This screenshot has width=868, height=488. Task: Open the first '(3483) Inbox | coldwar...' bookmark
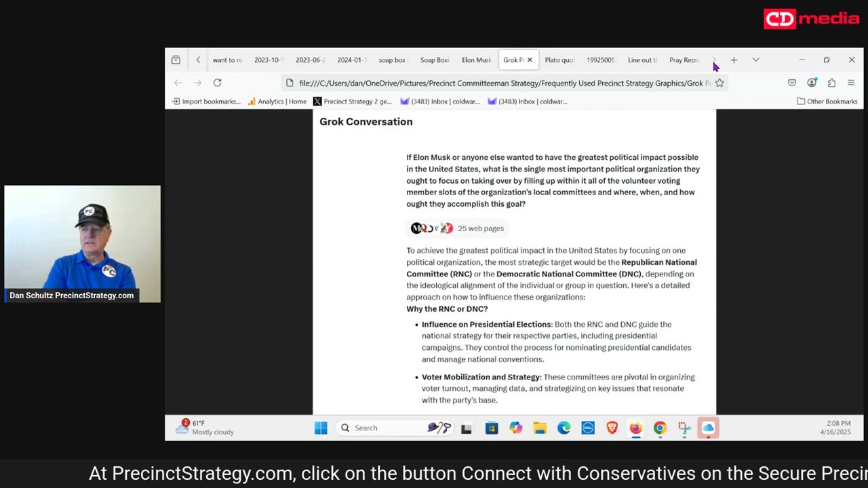point(440,102)
